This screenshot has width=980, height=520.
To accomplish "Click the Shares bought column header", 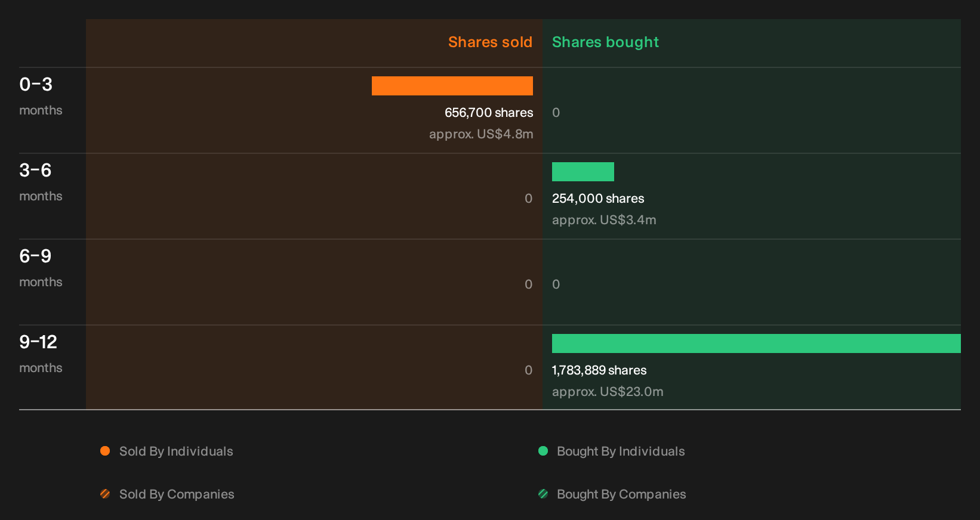I will pyautogui.click(x=605, y=42).
